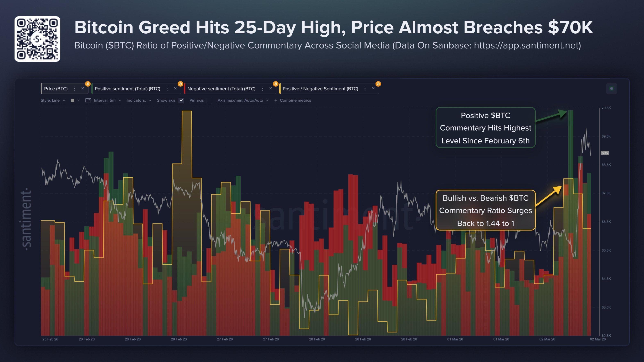Open options menu for Positive / Negative Sentiment metric

tap(365, 89)
